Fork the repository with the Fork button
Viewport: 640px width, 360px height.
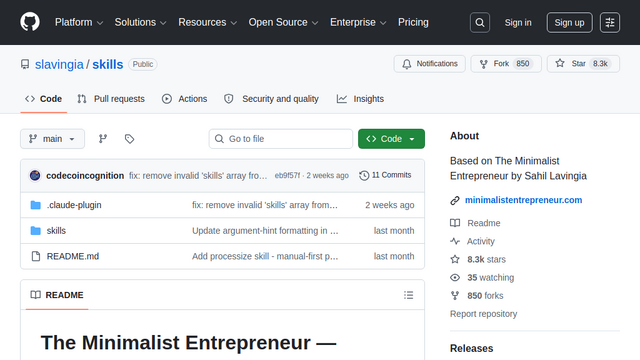coord(506,64)
